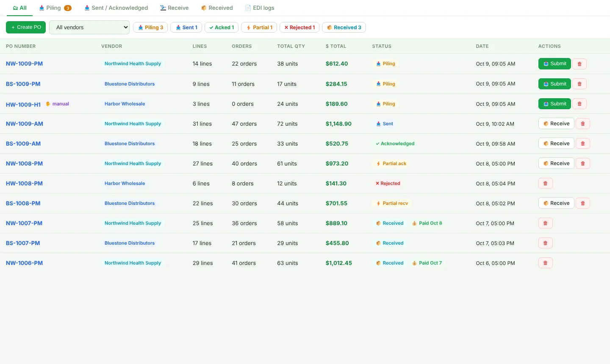Open the Receive tab
610x364 pixels.
click(x=175, y=8)
